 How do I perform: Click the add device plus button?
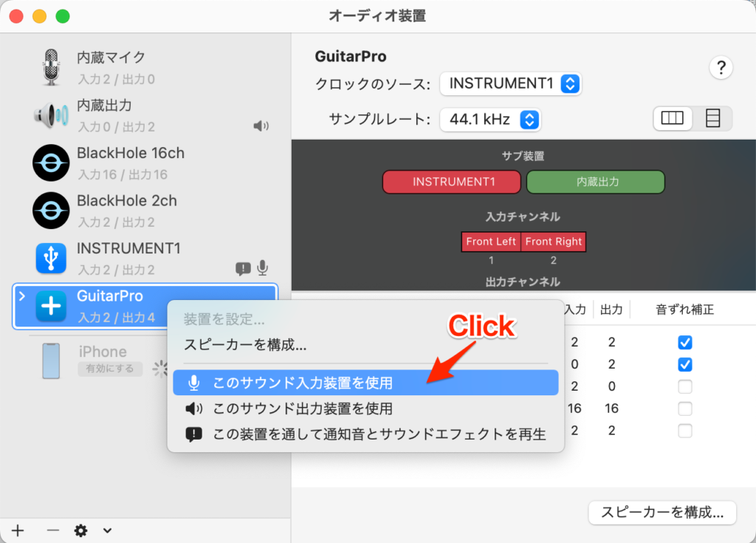coord(18,530)
